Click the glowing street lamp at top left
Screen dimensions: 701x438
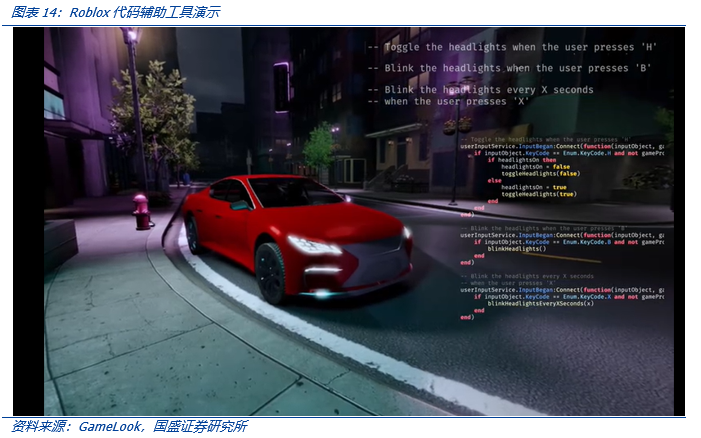tap(128, 36)
